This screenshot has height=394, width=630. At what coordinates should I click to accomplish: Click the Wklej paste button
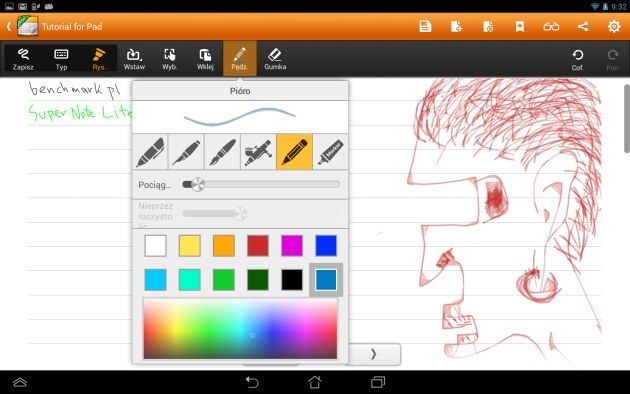tap(205, 59)
